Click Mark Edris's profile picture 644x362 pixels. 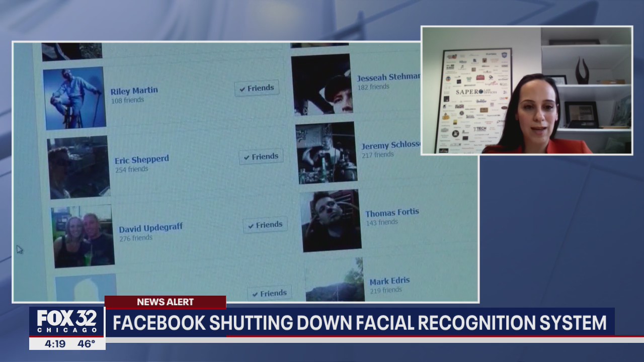(334, 282)
